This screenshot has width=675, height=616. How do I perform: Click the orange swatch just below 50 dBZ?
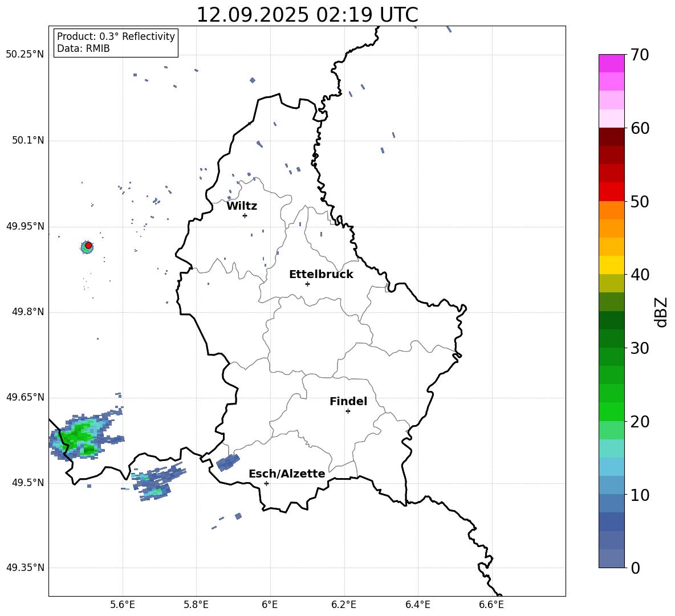tap(612, 210)
